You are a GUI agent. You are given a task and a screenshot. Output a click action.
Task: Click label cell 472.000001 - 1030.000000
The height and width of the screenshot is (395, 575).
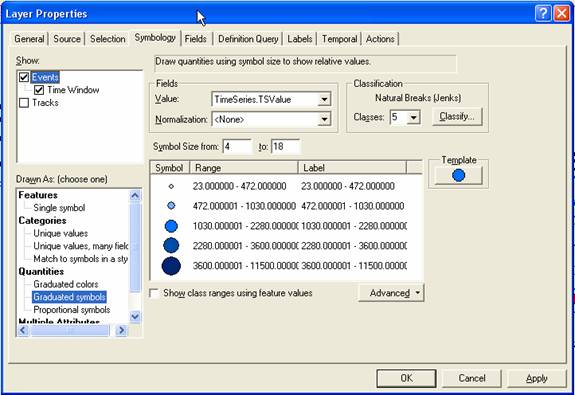coord(353,206)
